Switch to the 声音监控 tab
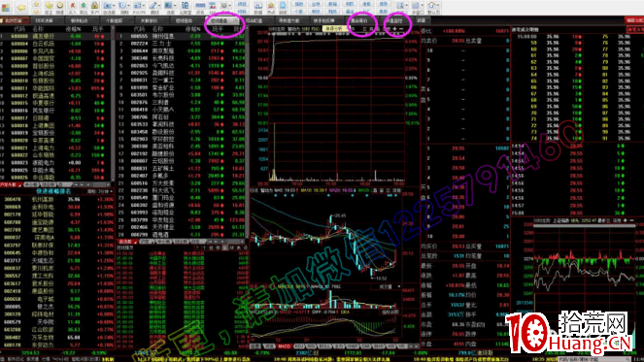Viewport: 644px width, 362px height. (x=394, y=20)
